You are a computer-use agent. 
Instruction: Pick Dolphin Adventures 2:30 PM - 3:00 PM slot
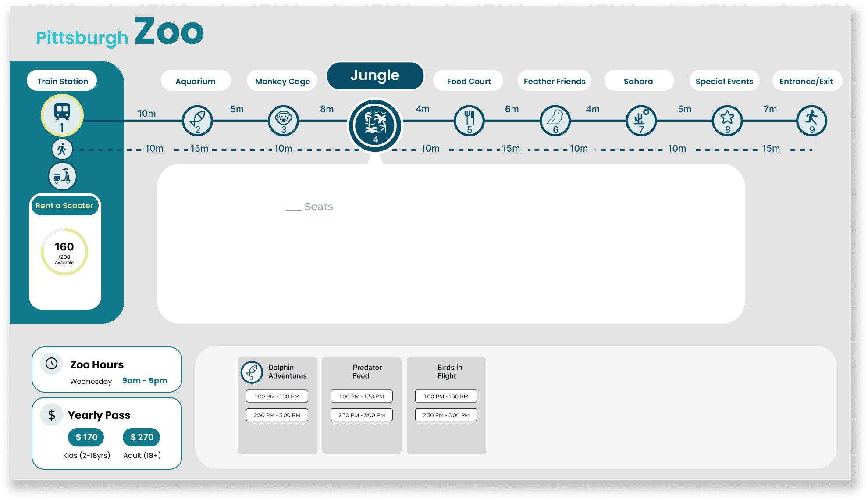pos(277,415)
